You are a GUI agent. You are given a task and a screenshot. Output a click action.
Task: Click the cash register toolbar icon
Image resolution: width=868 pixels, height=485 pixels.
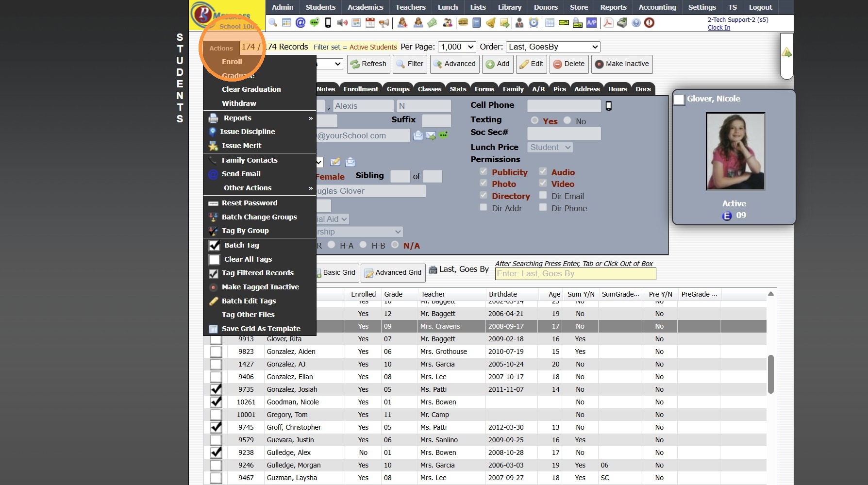coord(622,22)
